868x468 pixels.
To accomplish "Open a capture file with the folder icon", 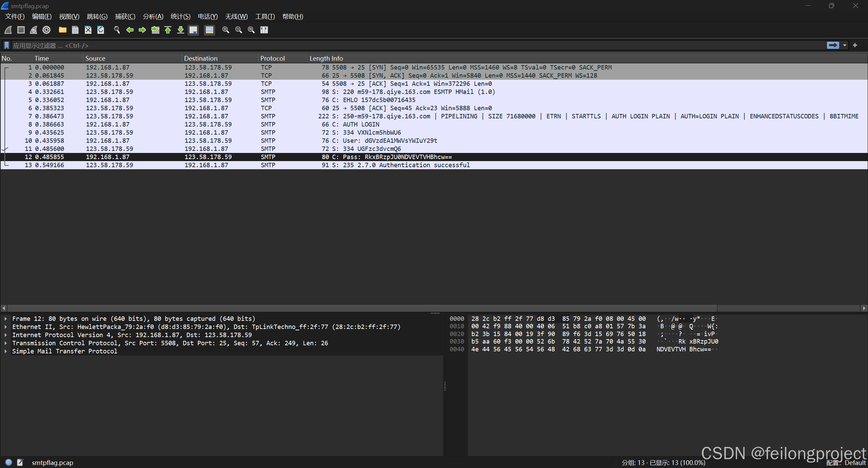I will pyautogui.click(x=62, y=30).
